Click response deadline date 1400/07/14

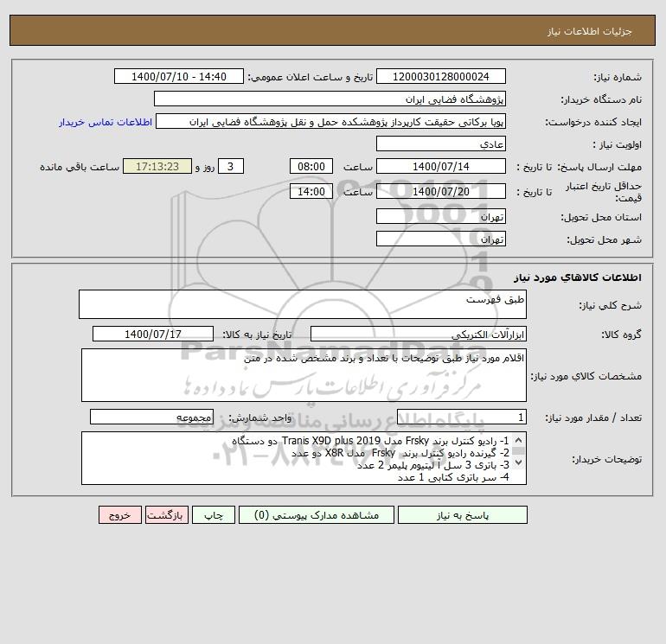tap(441, 167)
